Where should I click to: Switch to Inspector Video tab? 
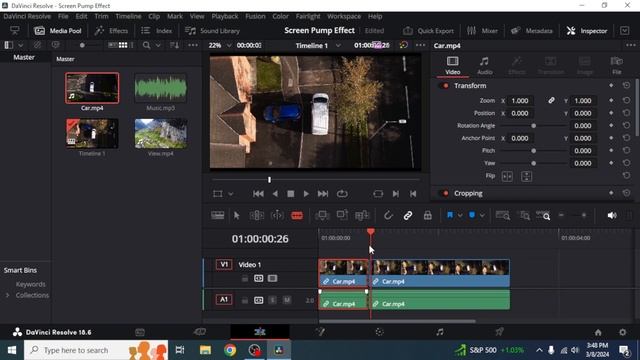click(x=452, y=65)
